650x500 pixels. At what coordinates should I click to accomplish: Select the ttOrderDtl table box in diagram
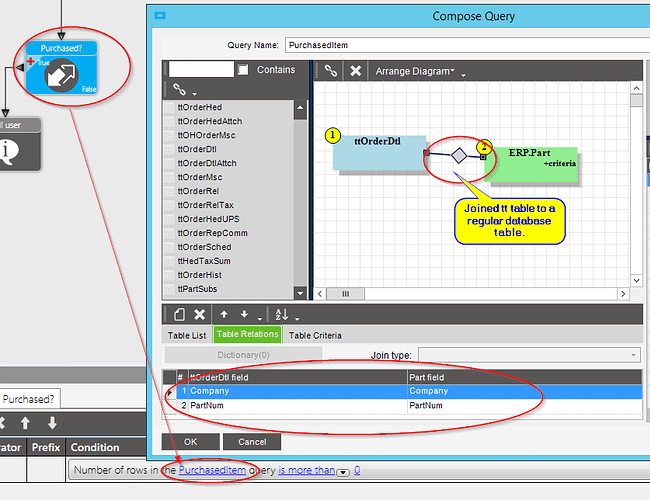[379, 153]
